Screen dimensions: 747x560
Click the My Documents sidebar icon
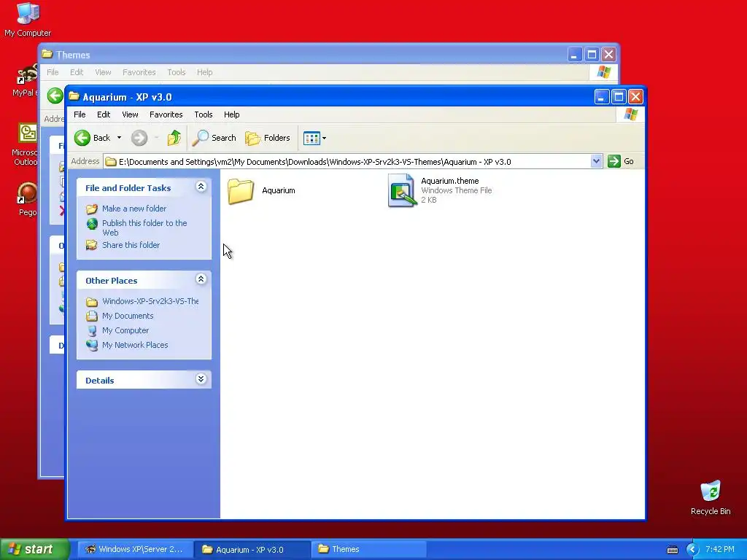click(92, 316)
